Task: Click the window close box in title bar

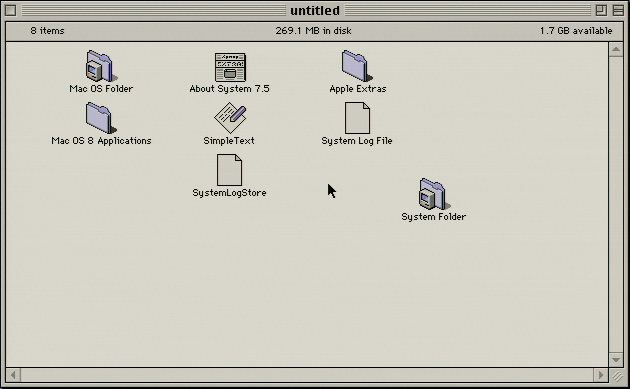Action: (11, 10)
